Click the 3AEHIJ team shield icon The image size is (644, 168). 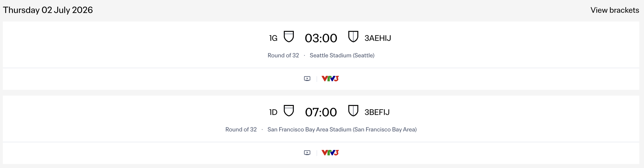[x=353, y=37]
